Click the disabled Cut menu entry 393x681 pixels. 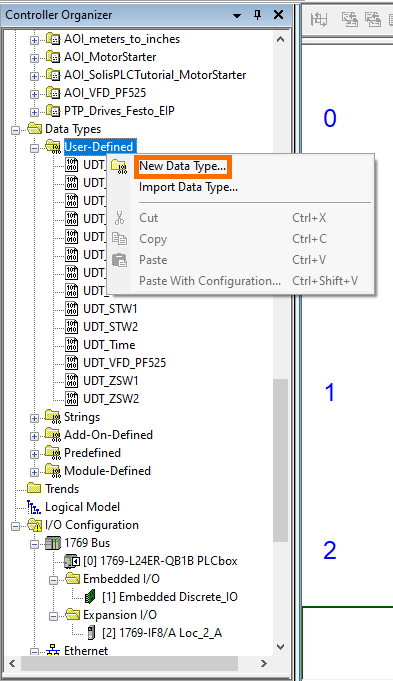point(149,218)
